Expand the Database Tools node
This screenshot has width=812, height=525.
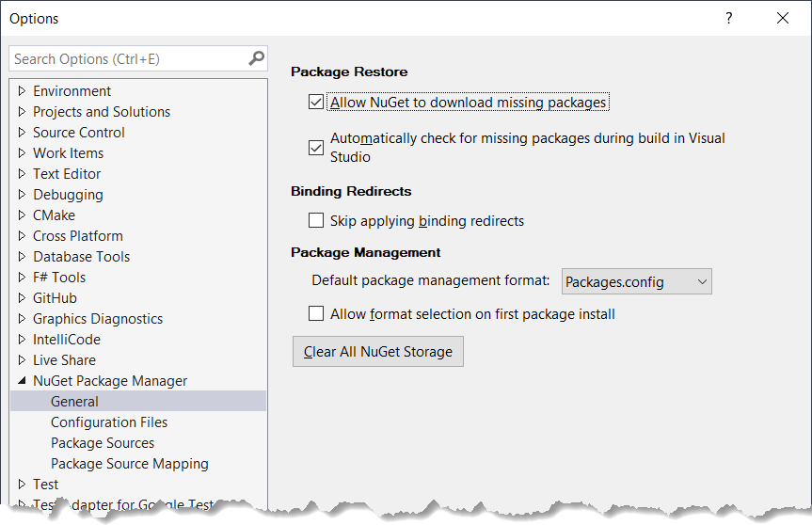[22, 257]
